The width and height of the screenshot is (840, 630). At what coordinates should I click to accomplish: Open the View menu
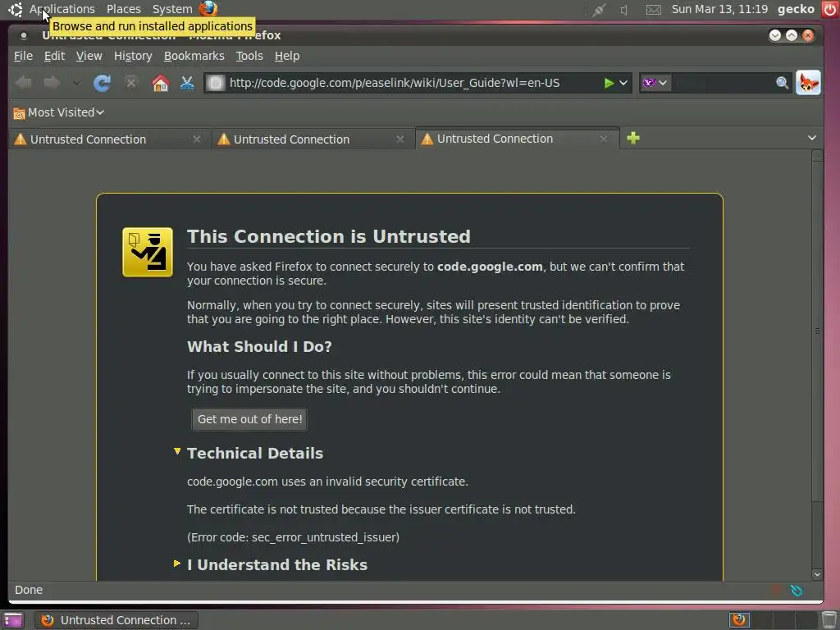[x=89, y=56]
